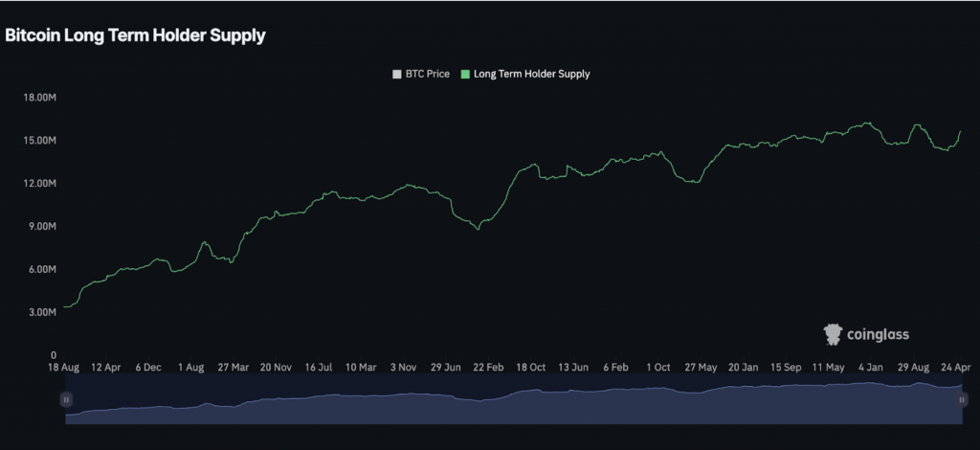Click the 15 Sep x-axis date
Screen dimensions: 980x450
click(785, 368)
